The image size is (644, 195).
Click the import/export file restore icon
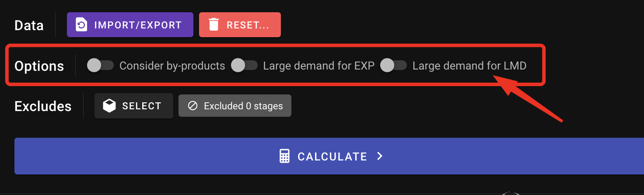point(81,25)
